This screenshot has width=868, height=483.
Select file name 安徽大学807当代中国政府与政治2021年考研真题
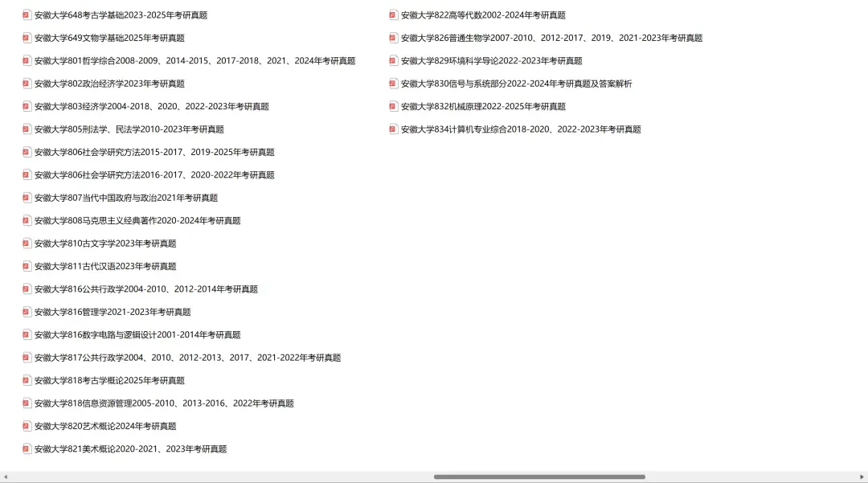point(126,198)
